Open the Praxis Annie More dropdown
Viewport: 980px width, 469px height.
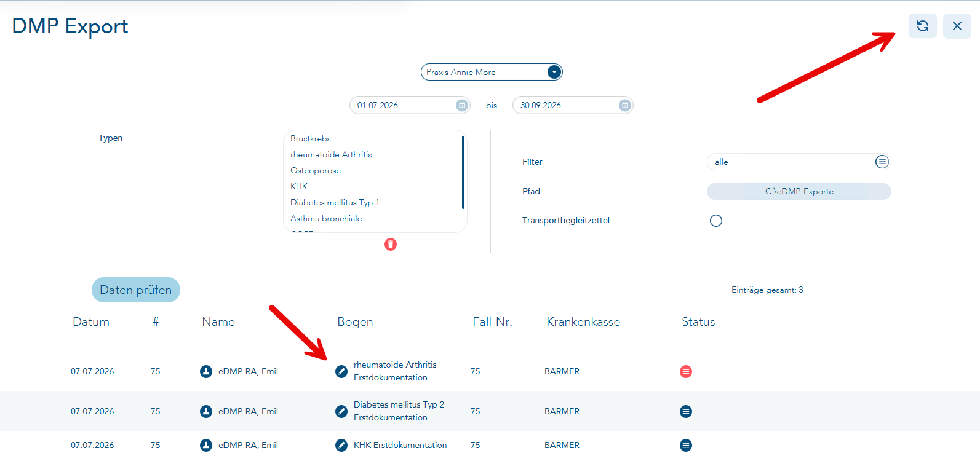554,72
